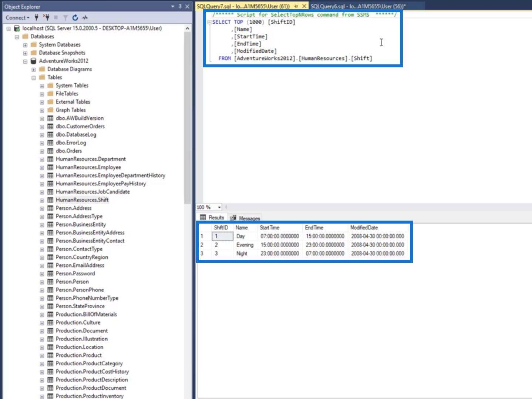Image resolution: width=532 pixels, height=399 pixels.
Task: Open the Results tab
Action: [212, 218]
